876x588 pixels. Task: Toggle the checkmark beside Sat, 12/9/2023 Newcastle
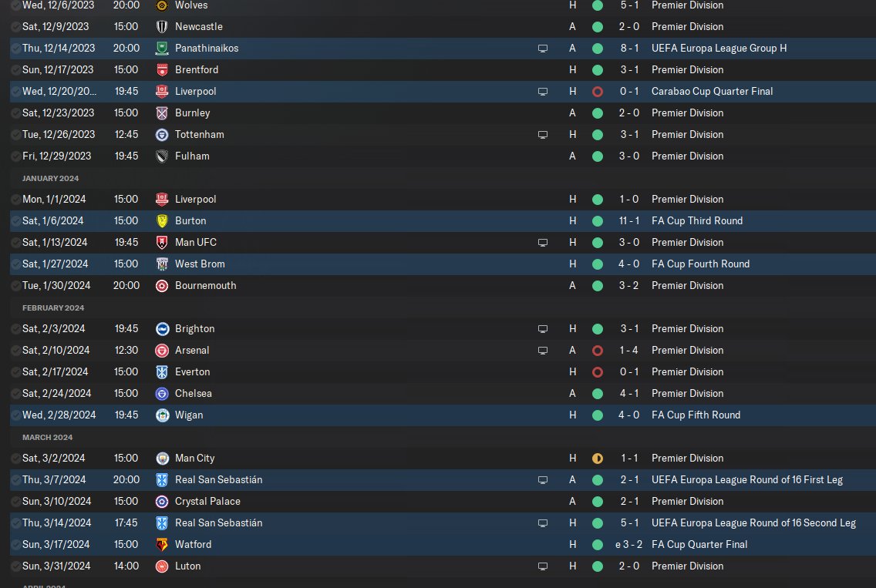[x=15, y=27]
